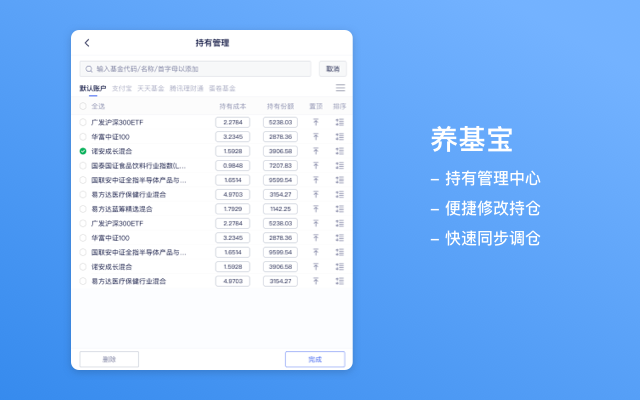Pin 国泰国证食品饮料行业指数 to top

[x=316, y=166]
